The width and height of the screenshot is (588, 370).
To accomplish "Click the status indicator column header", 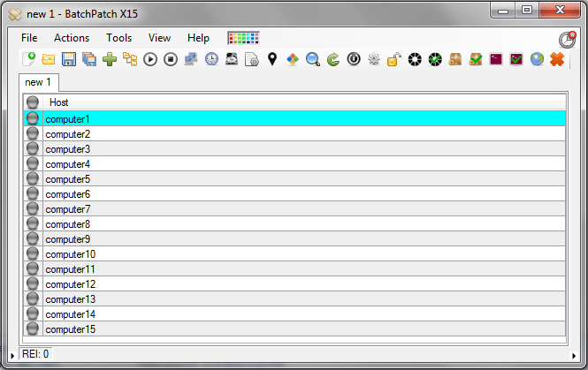I will 33,102.
